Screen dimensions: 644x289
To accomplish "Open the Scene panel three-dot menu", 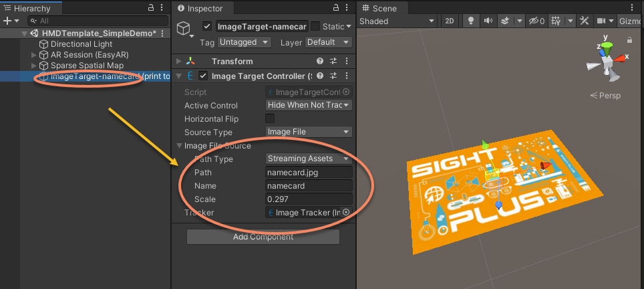I will pyautogui.click(x=632, y=7).
